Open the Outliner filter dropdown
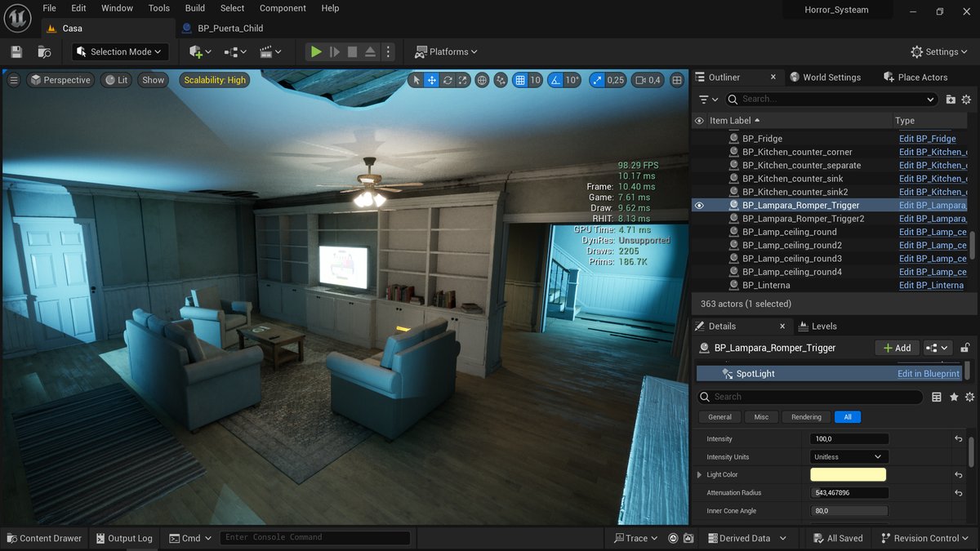This screenshot has width=980, height=551. 708,99
